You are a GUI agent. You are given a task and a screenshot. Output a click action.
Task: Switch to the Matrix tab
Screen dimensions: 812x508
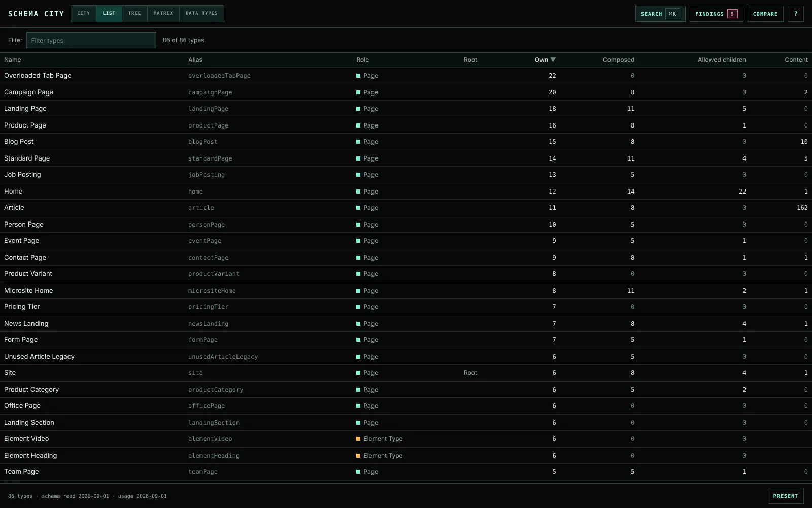click(x=163, y=13)
